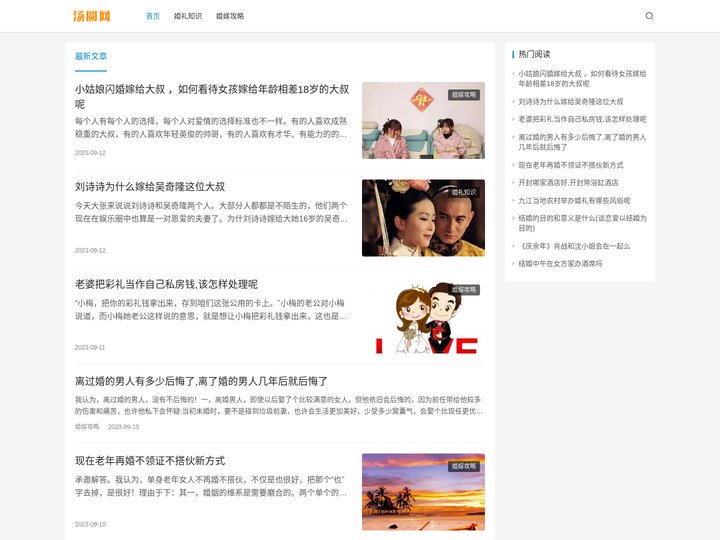The image size is (720, 540).
Task: Go to the 首页 nav item
Action: coord(152,16)
